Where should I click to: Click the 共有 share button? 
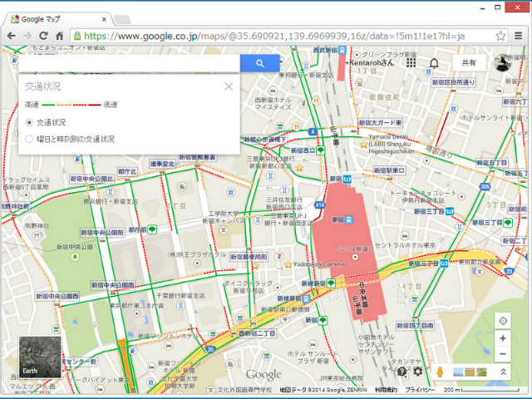click(x=469, y=63)
